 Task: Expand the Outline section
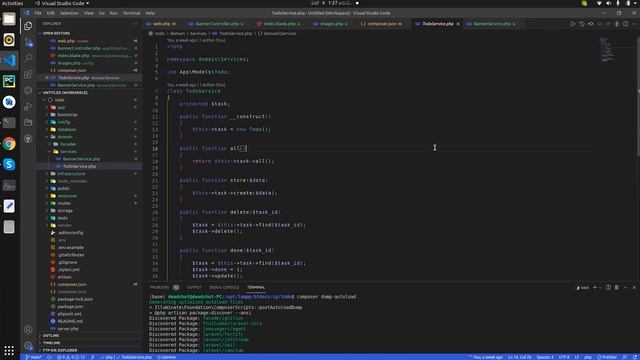[x=51, y=336]
